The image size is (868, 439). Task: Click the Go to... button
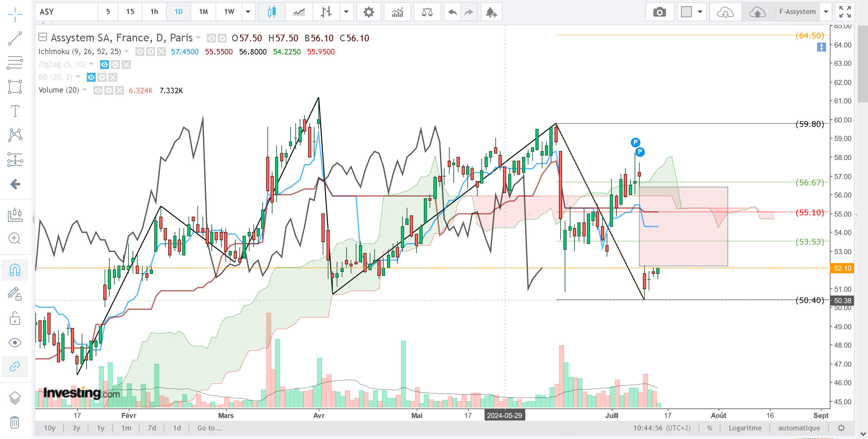pos(210,428)
